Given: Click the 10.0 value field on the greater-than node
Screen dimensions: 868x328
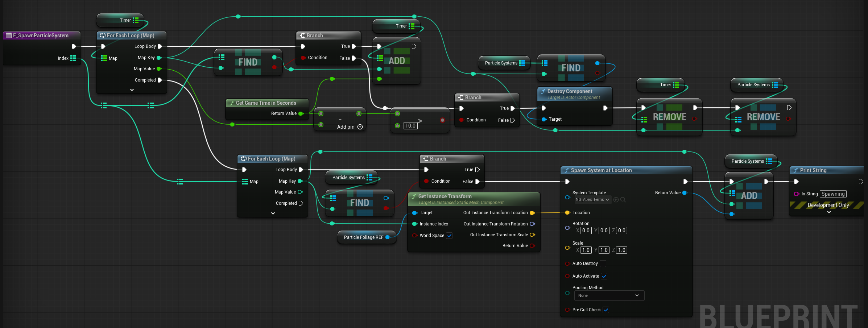Looking at the screenshot, I should pyautogui.click(x=410, y=126).
